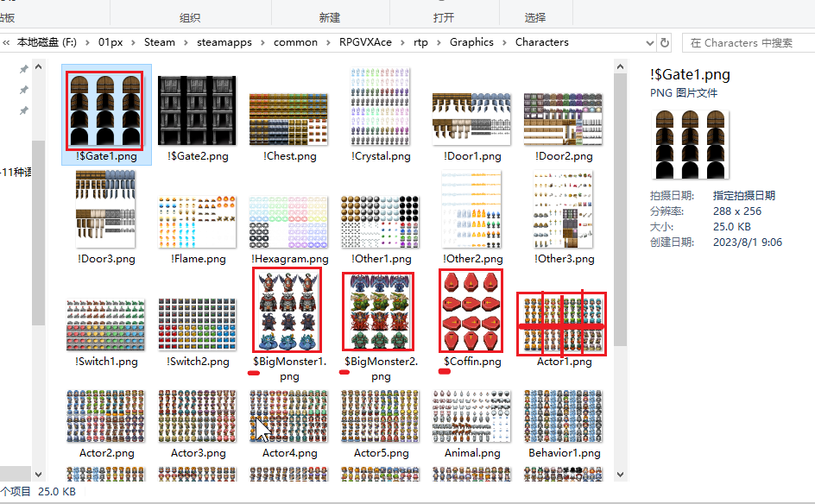Click the 在 Characters 中搜索 search box
Viewport: 815px width, 504px height.
tap(749, 43)
